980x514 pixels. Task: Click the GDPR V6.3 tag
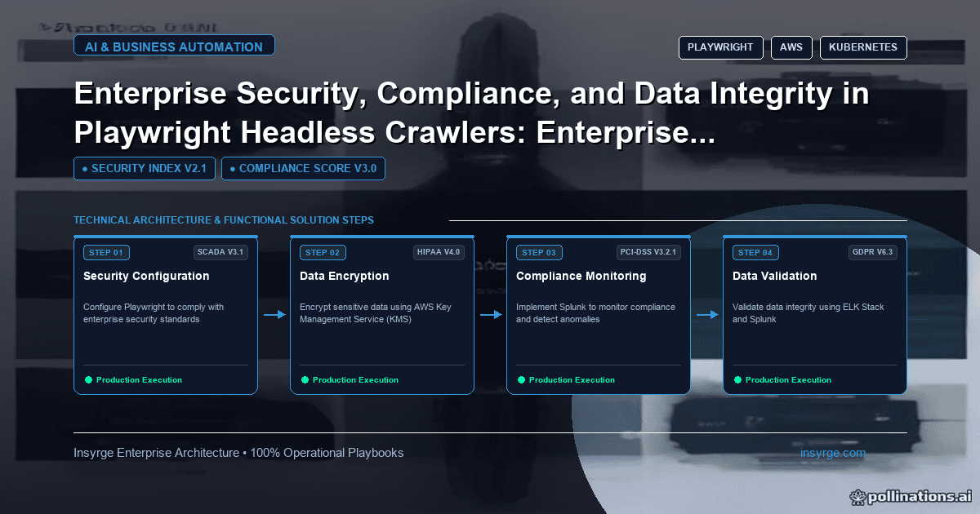[873, 252]
